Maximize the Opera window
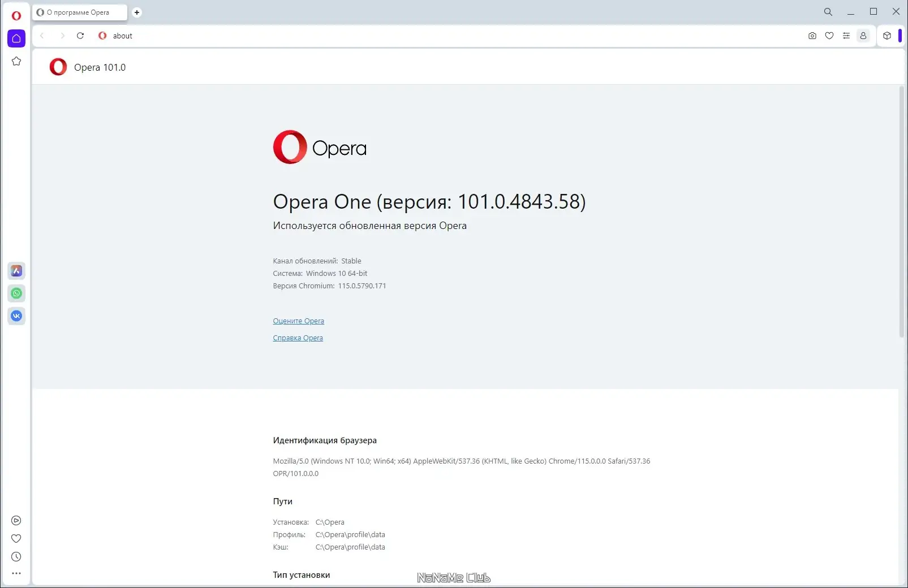The image size is (908, 588). click(x=873, y=12)
